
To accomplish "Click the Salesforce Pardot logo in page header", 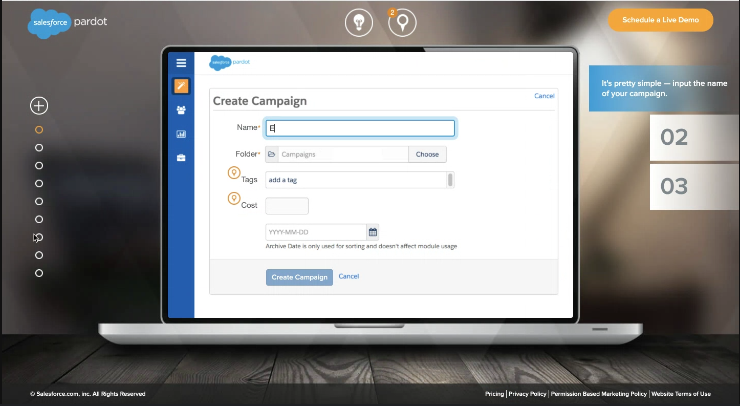I will coord(67,23).
